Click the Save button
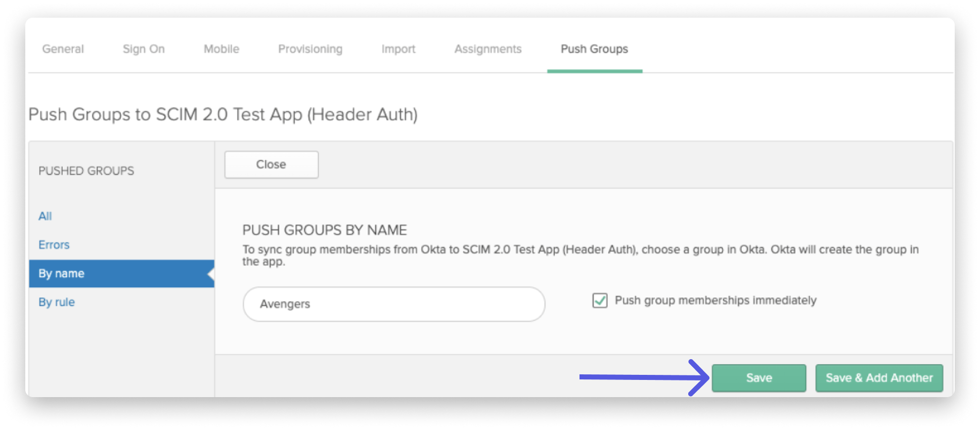 pos(759,378)
